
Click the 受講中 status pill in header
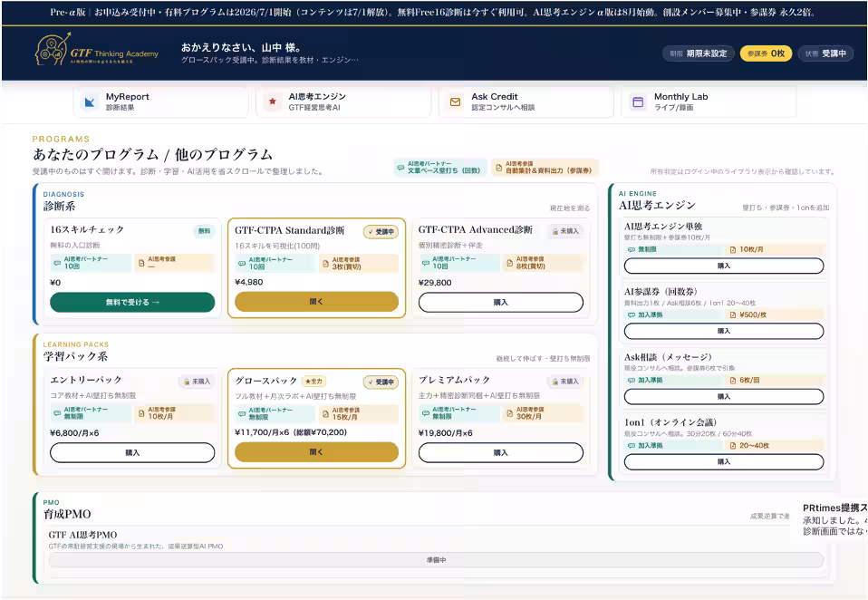[x=825, y=53]
